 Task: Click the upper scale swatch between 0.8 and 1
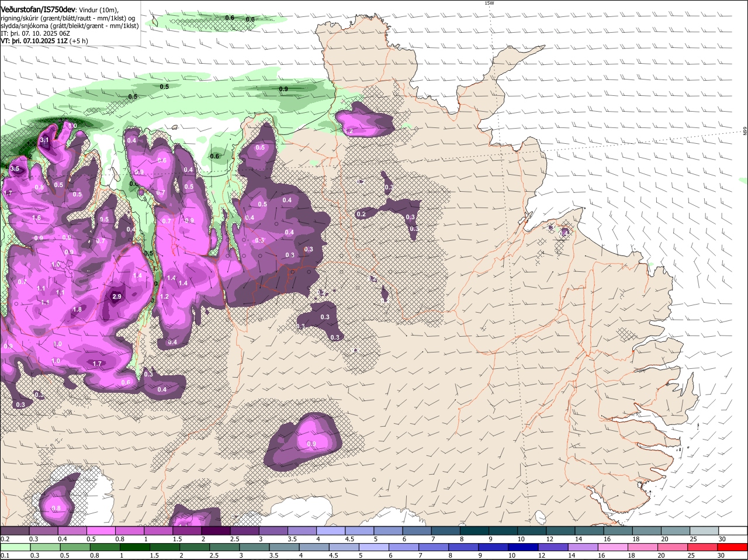click(x=129, y=530)
